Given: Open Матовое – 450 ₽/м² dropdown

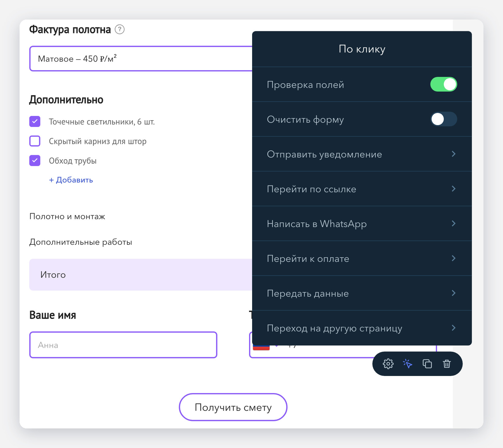Looking at the screenshot, I should click(141, 59).
